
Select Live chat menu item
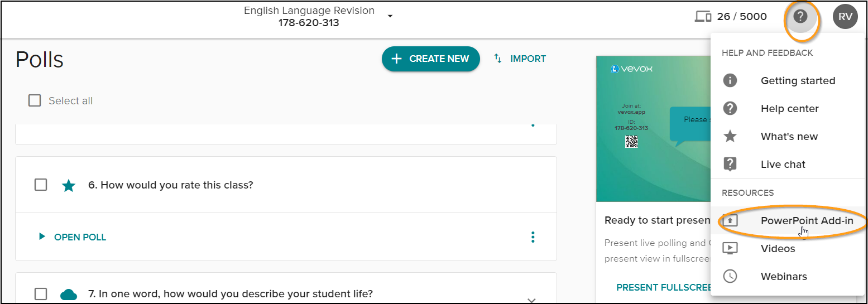click(788, 164)
